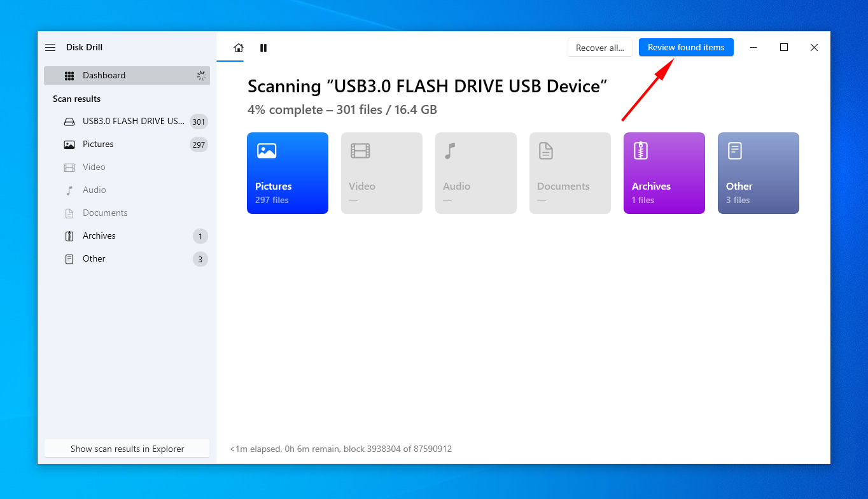Open the Other 3 files card
This screenshot has width=868, height=499.
pyautogui.click(x=759, y=173)
